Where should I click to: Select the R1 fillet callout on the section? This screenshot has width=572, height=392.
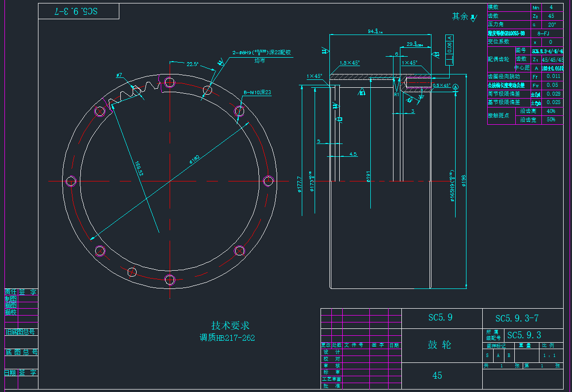click(x=396, y=94)
